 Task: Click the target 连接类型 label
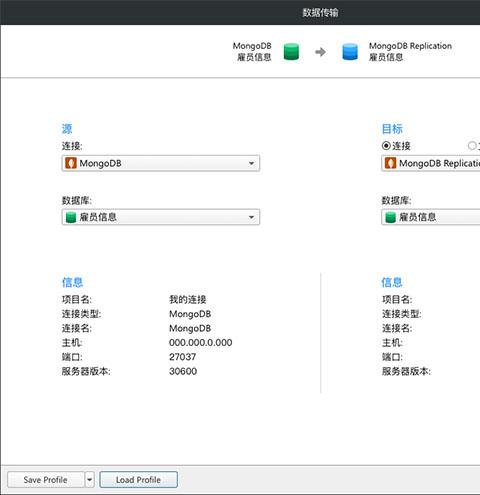[x=401, y=314]
